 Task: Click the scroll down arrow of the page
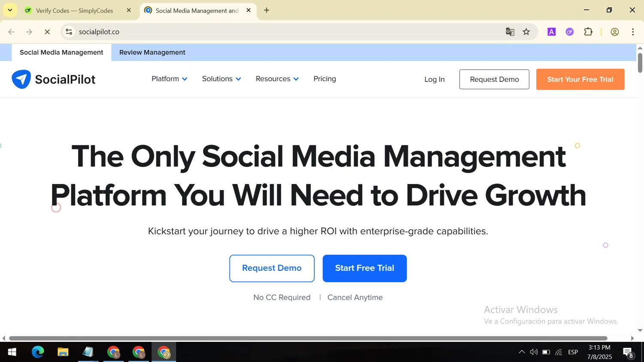(x=640, y=331)
